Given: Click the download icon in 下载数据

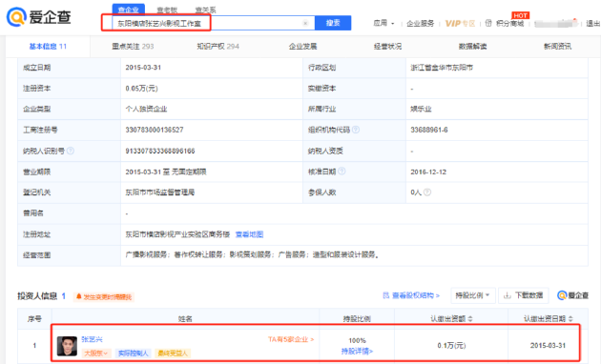Looking at the screenshot, I should click(x=508, y=295).
